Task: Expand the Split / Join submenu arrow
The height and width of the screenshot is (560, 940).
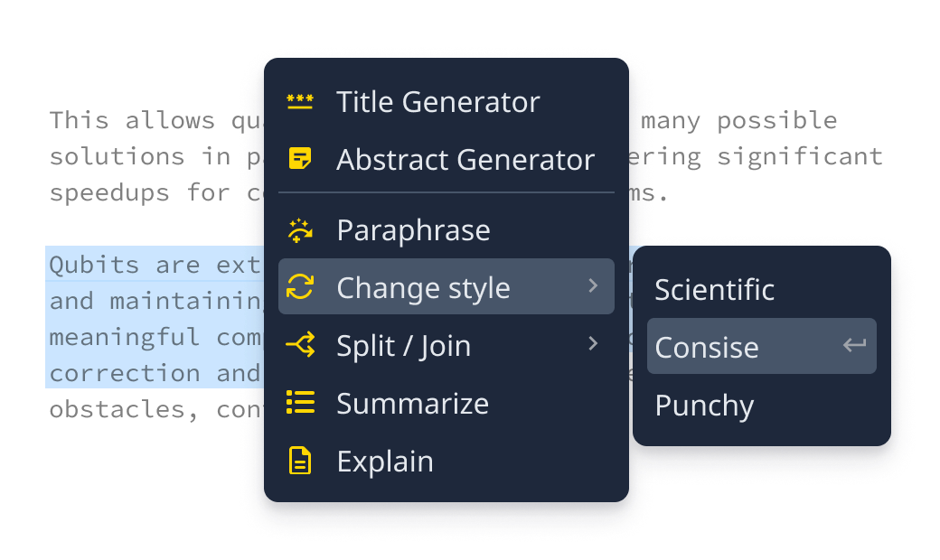Action: pos(593,344)
